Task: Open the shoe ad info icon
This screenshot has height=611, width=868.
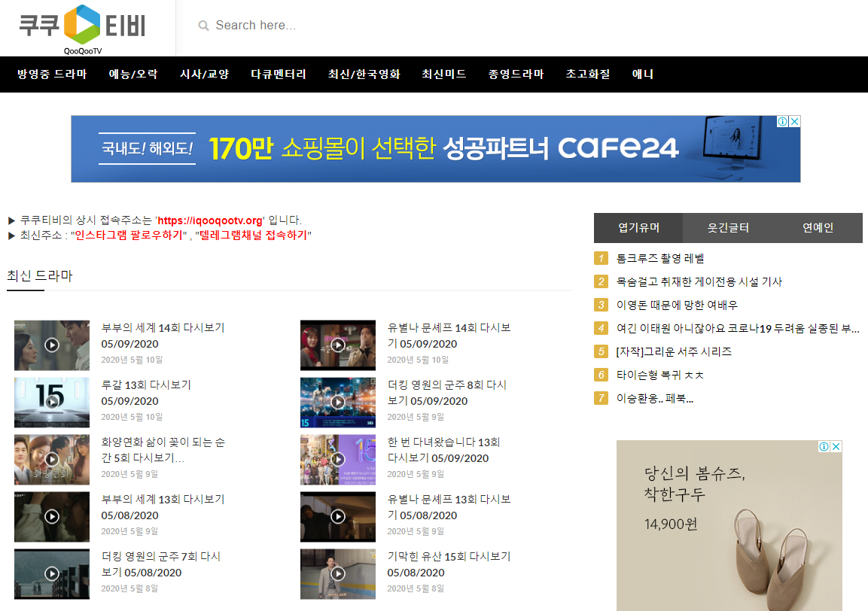Action: 824,447
